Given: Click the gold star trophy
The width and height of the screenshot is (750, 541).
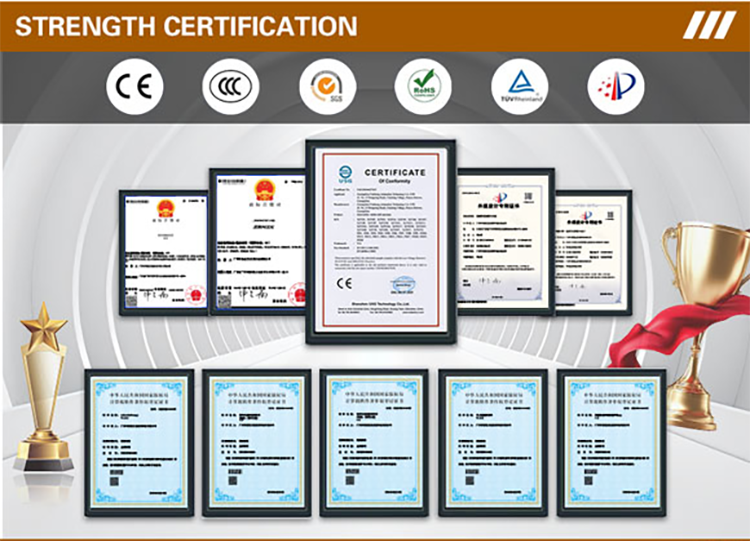Looking at the screenshot, I should [x=43, y=386].
